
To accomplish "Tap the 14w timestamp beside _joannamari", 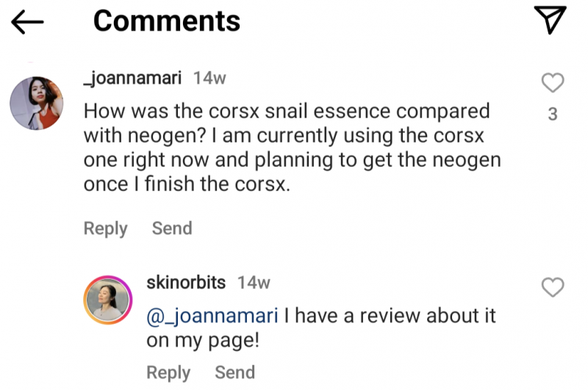I will 209,79.
